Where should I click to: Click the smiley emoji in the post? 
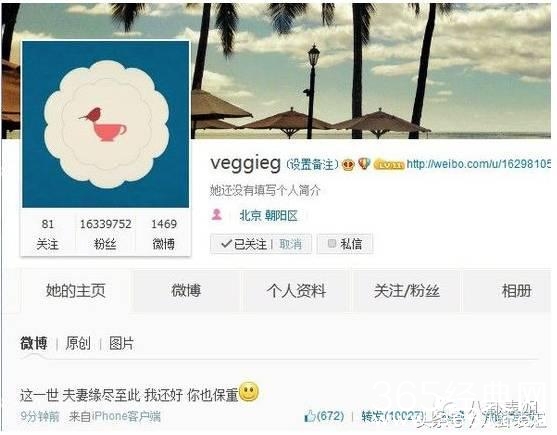pyautogui.click(x=249, y=392)
